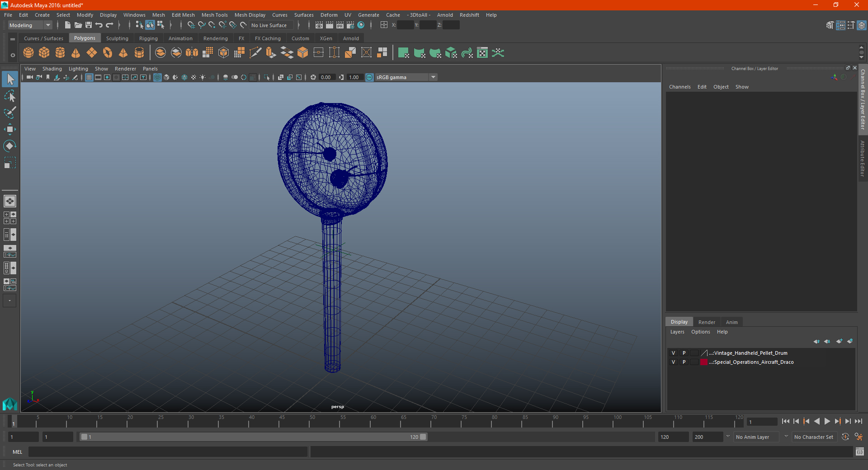Open the sRGB gamma view transform dropdown
This screenshot has height=470, width=868.
(406, 77)
